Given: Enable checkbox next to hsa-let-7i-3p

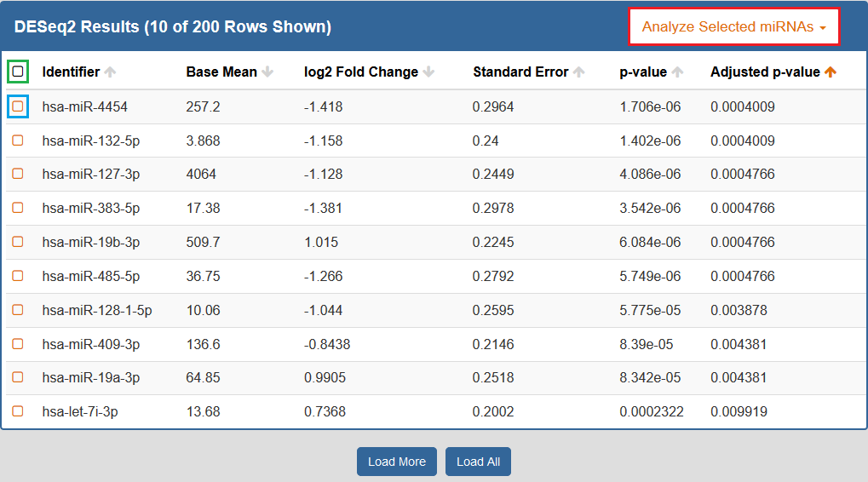Looking at the screenshot, I should click(x=18, y=411).
